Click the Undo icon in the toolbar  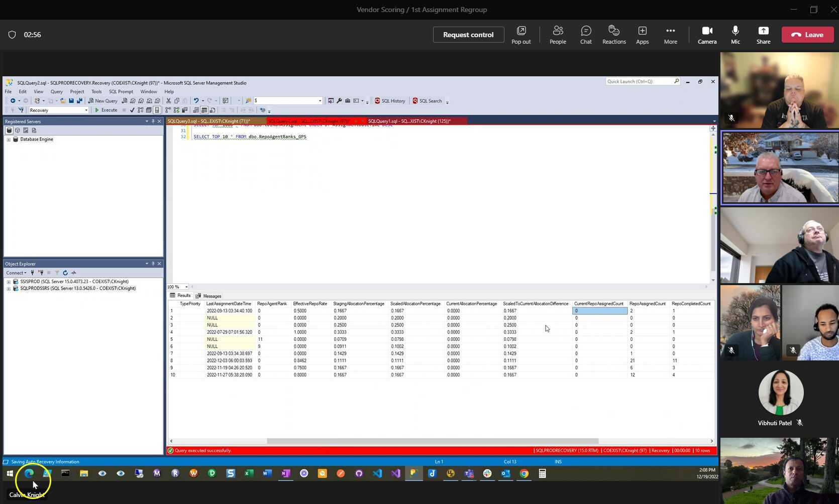(196, 101)
